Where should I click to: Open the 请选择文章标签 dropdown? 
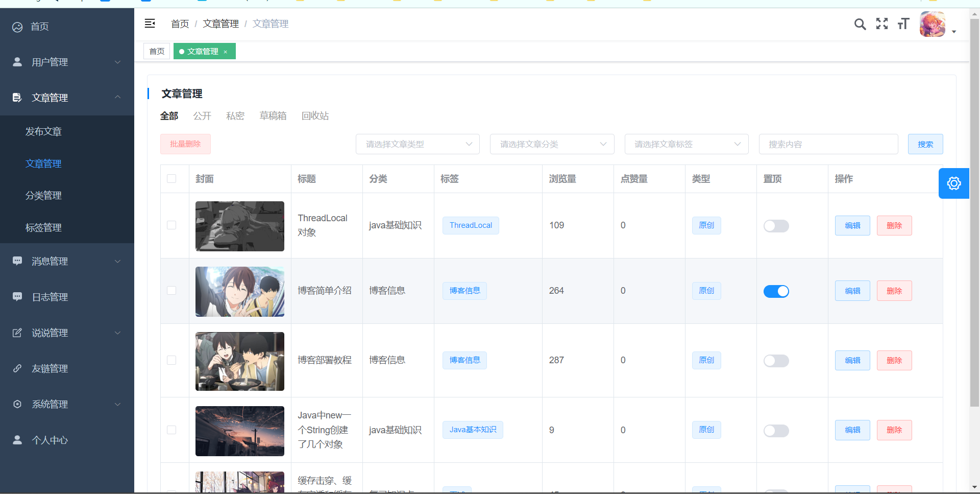click(687, 144)
